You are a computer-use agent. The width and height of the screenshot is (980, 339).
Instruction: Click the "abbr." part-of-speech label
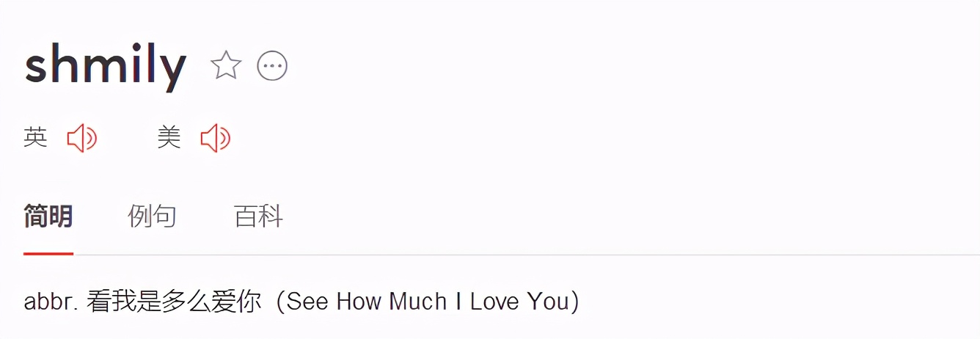[51, 302]
